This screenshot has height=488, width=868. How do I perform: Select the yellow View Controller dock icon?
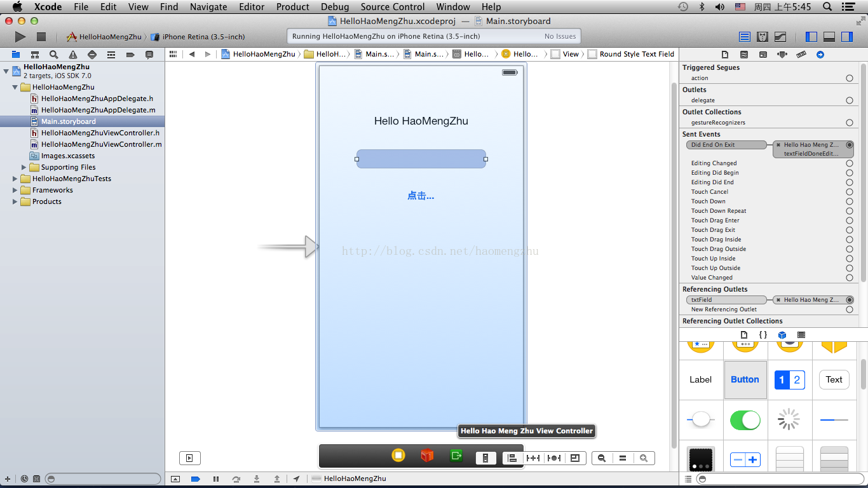click(x=398, y=455)
